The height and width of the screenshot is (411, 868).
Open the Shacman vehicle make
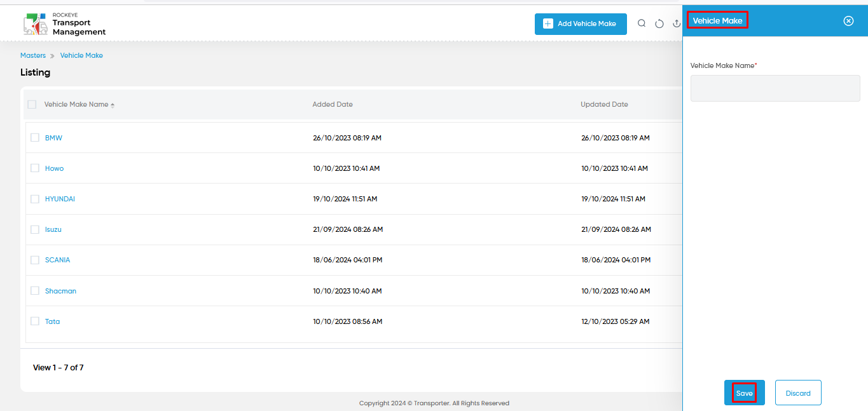click(x=60, y=291)
